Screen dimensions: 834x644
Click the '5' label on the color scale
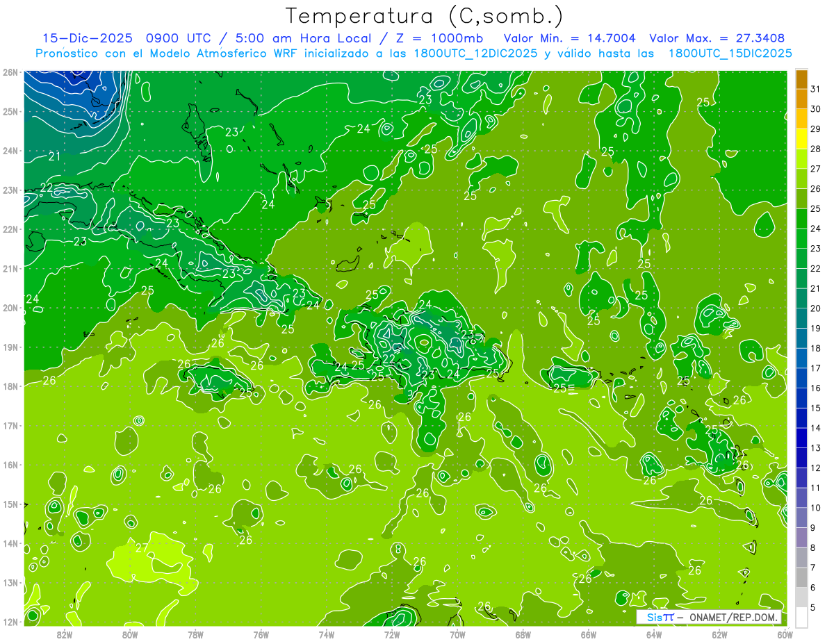(813, 607)
